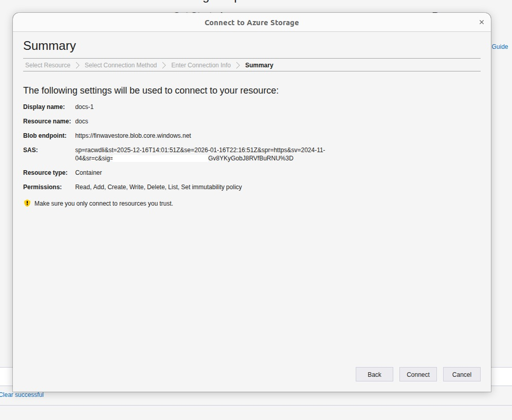Screen dimensions: 512x420
Task: Click the 'Resource name:' label
Action: 47,121
